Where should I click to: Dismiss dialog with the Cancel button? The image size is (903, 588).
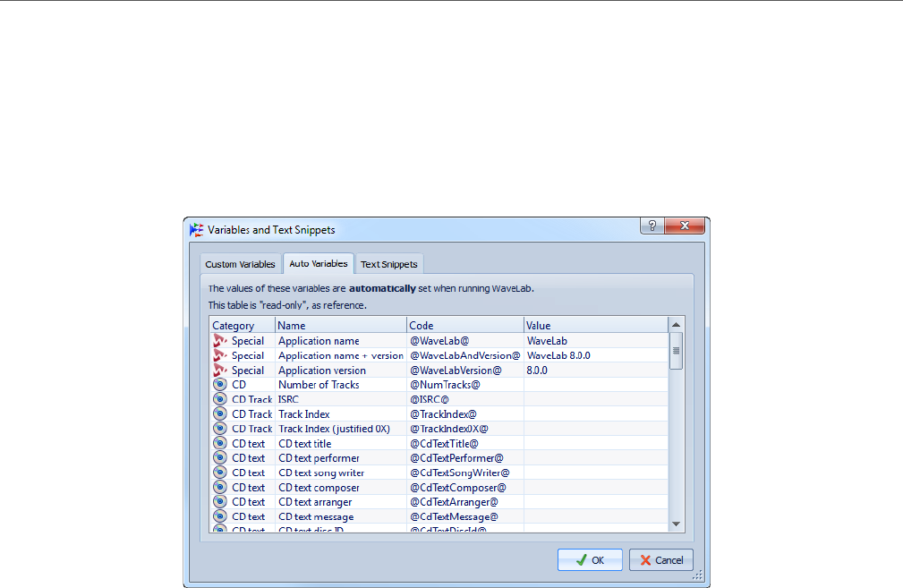pos(661,559)
